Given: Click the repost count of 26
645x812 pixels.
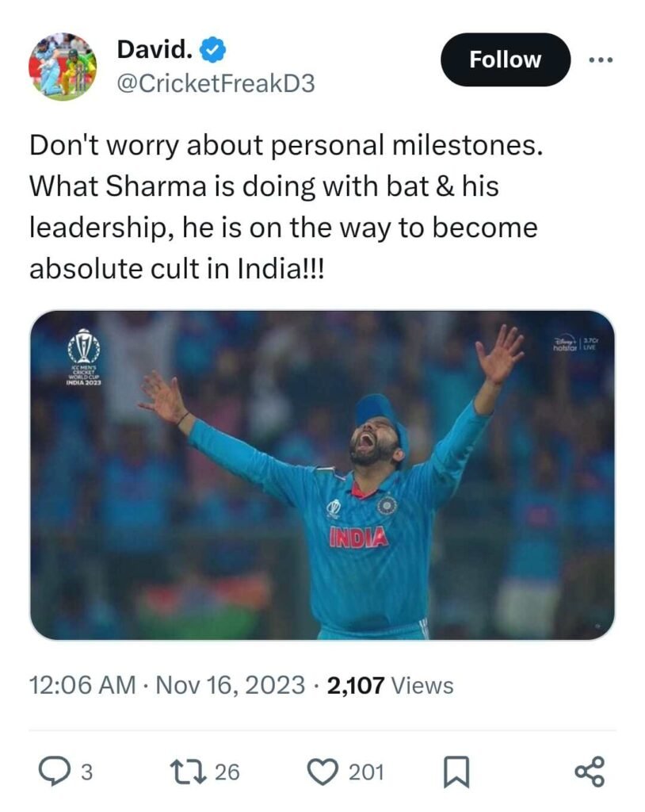Looking at the screenshot, I should pyautogui.click(x=227, y=772).
